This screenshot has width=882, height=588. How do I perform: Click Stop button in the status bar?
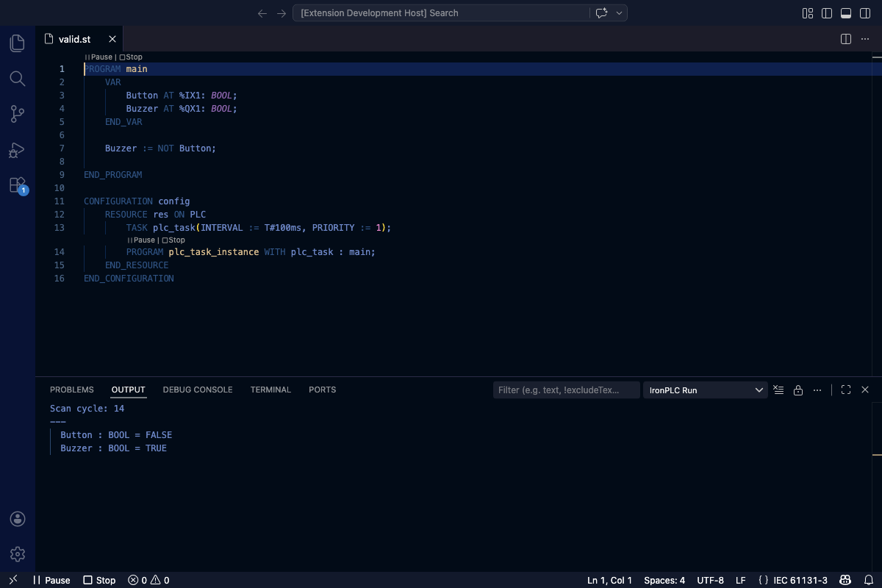[x=99, y=580]
